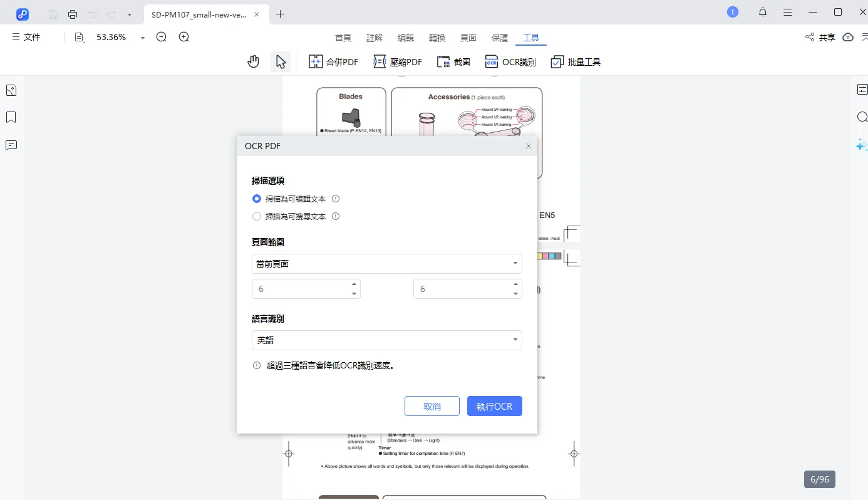868x500 pixels.
Task: Click the 執行OCR button
Action: (495, 406)
